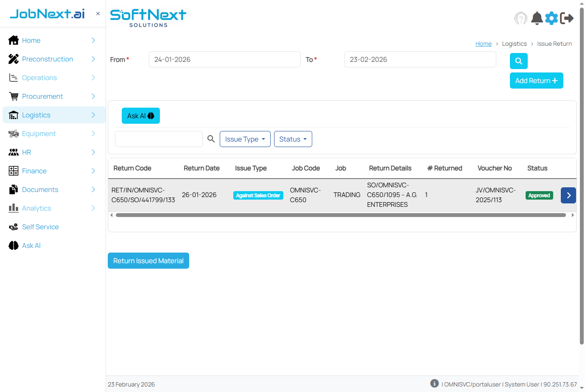The width and height of the screenshot is (585, 392).
Task: Click the From date input field
Action: coord(224,59)
